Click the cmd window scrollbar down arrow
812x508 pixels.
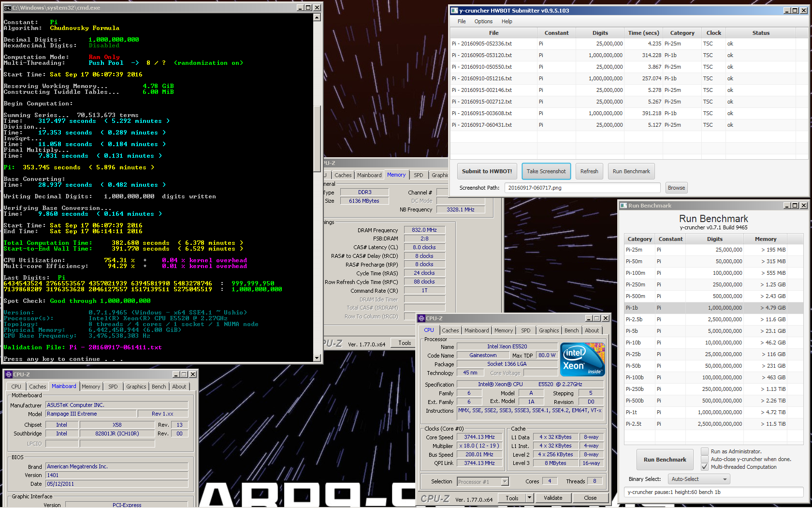click(317, 358)
